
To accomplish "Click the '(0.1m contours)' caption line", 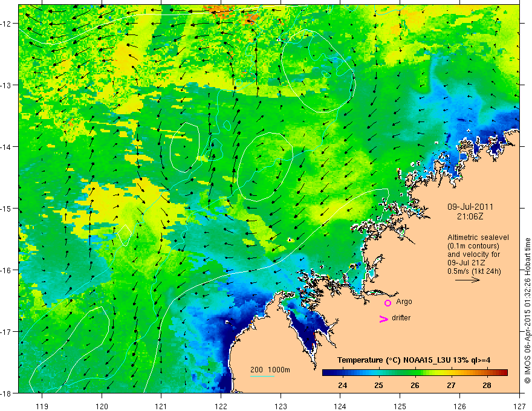I will tap(473, 246).
